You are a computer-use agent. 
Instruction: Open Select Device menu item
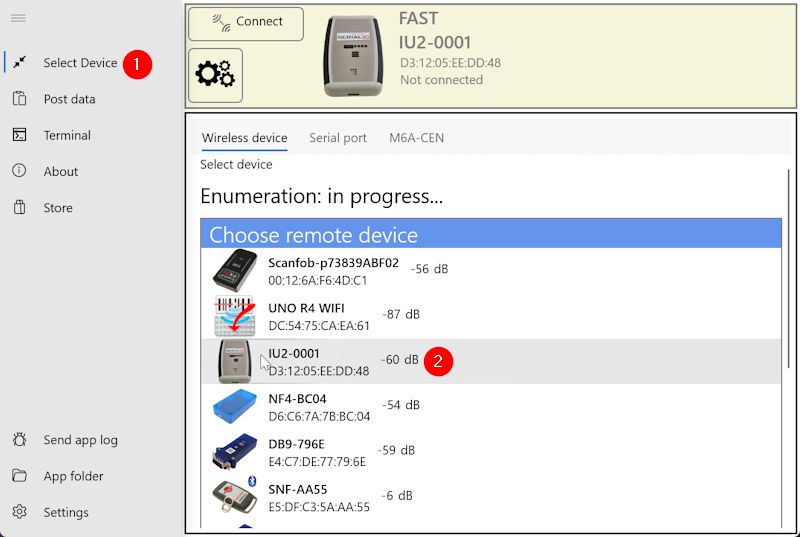[80, 63]
